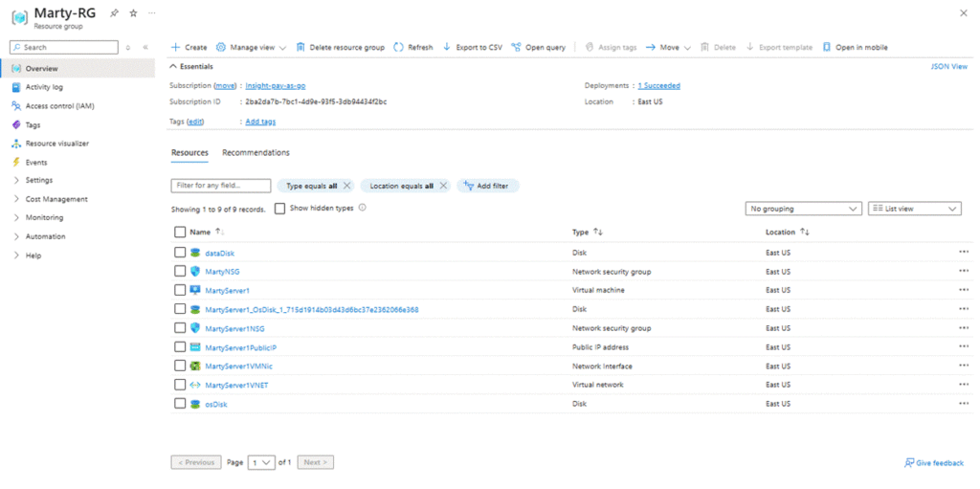Select all resources with header checkbox
Screen dimensions: 980x489
180,232
